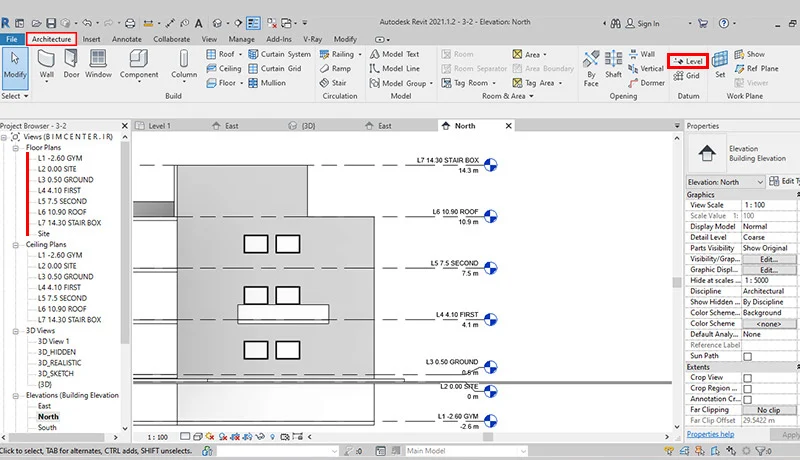Screen dimensions: 800x460
Task: Collapse the Elevations tree node
Action: click(16, 396)
